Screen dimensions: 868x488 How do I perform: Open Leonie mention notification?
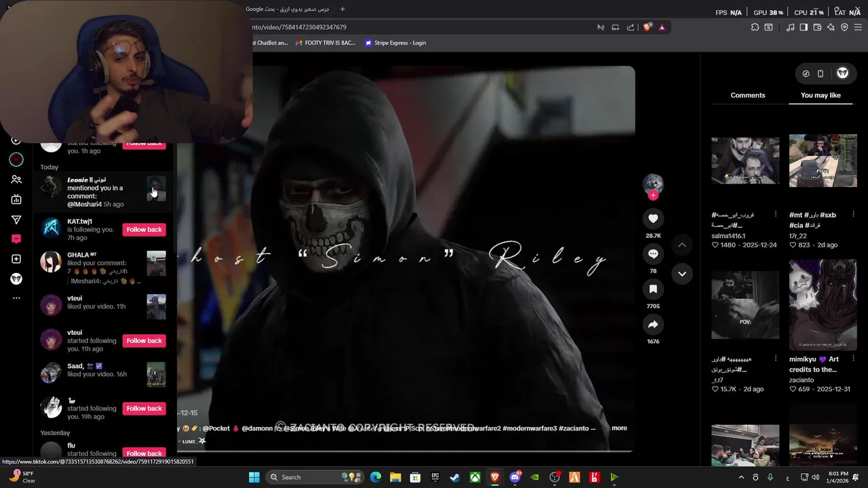click(x=103, y=192)
